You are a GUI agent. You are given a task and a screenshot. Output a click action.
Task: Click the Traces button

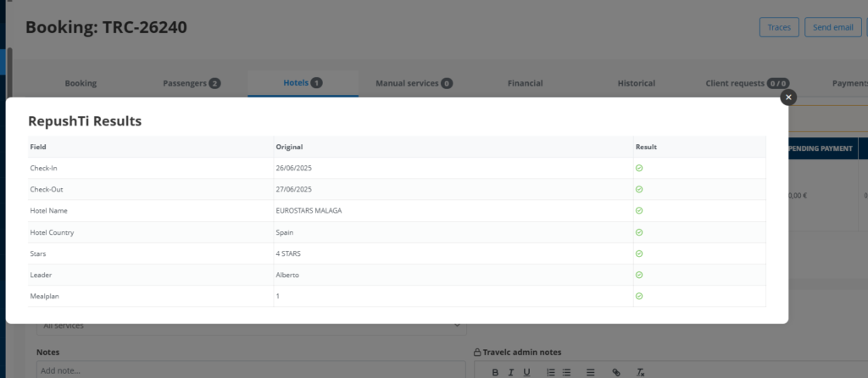[779, 27]
